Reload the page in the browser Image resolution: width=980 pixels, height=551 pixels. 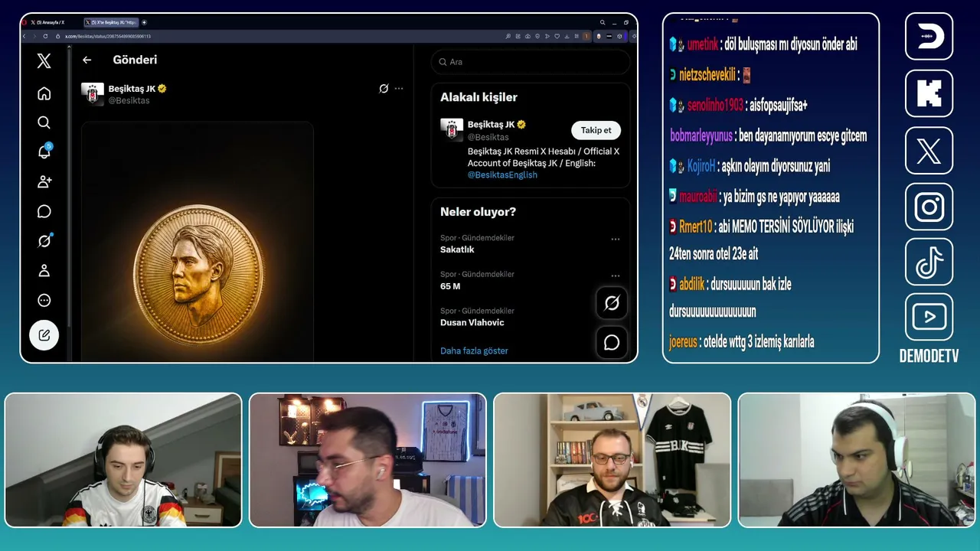point(45,36)
